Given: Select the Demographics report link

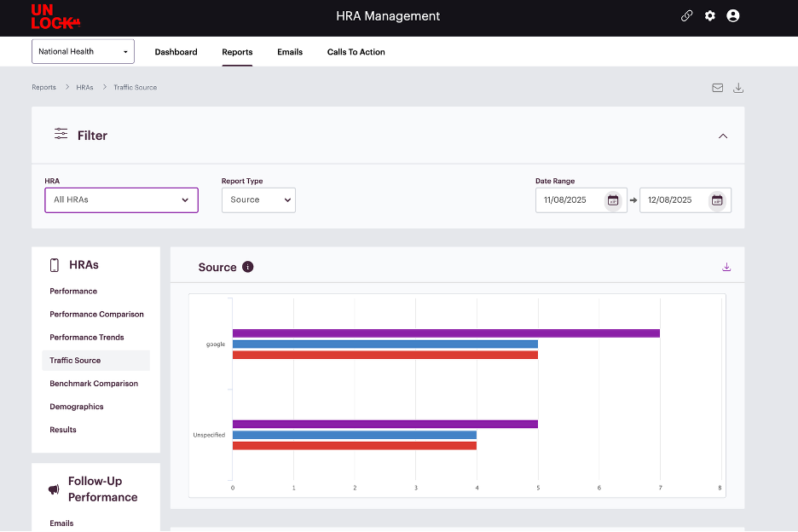Looking at the screenshot, I should (77, 407).
